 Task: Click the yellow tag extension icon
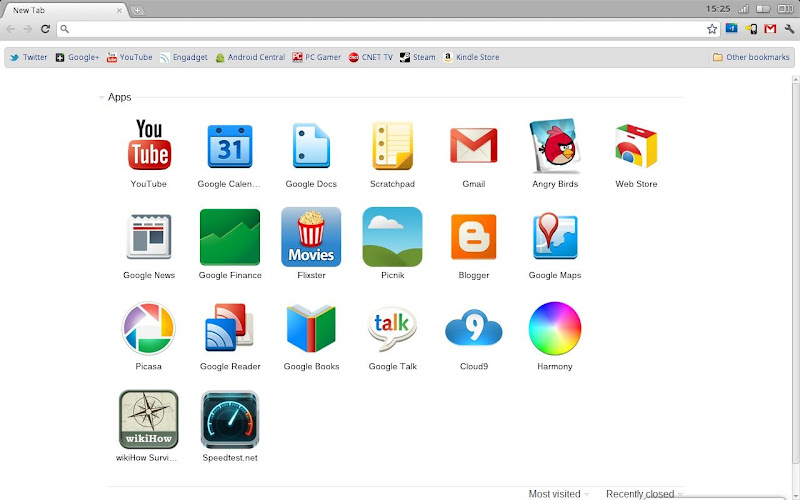coord(751,29)
